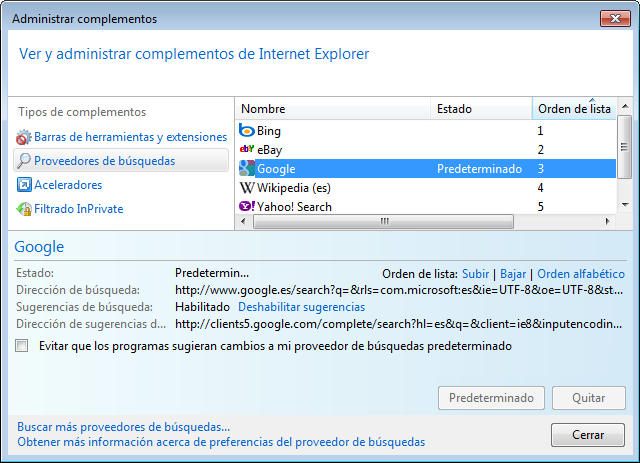Click the toolbars and extensions gear icon
This screenshot has width=640, height=463.
[24, 137]
